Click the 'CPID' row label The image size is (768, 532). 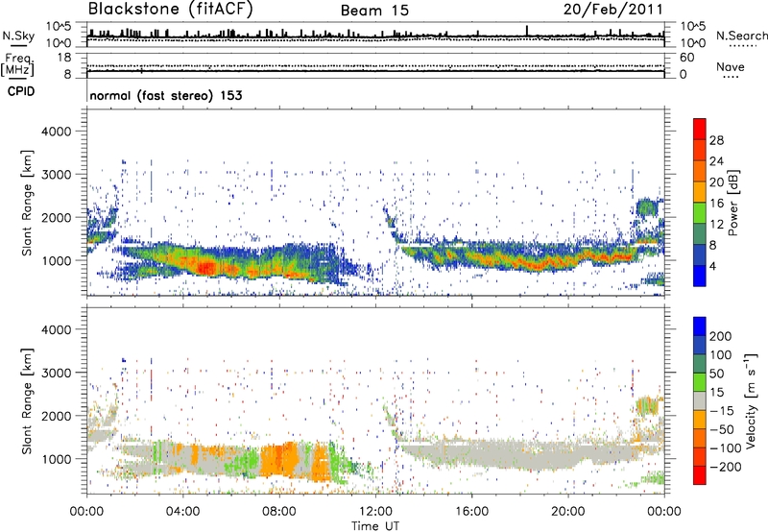point(21,91)
